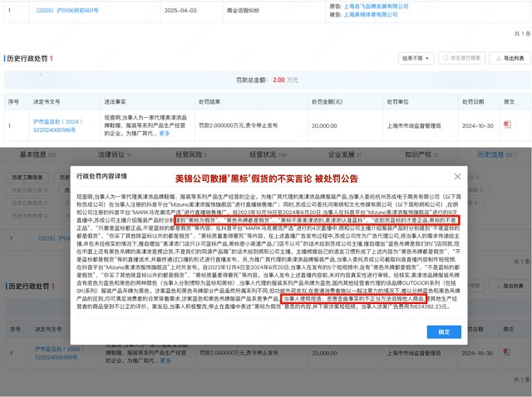
Task: Click the undimmed 历史行政处罚 1 section heading
Action: click(29, 59)
